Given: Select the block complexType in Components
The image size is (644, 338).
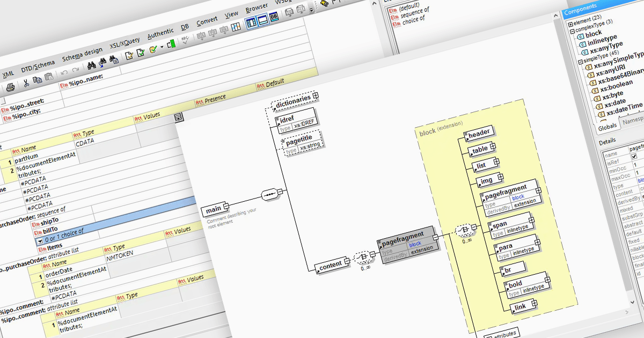Looking at the screenshot, I should pos(594,34).
